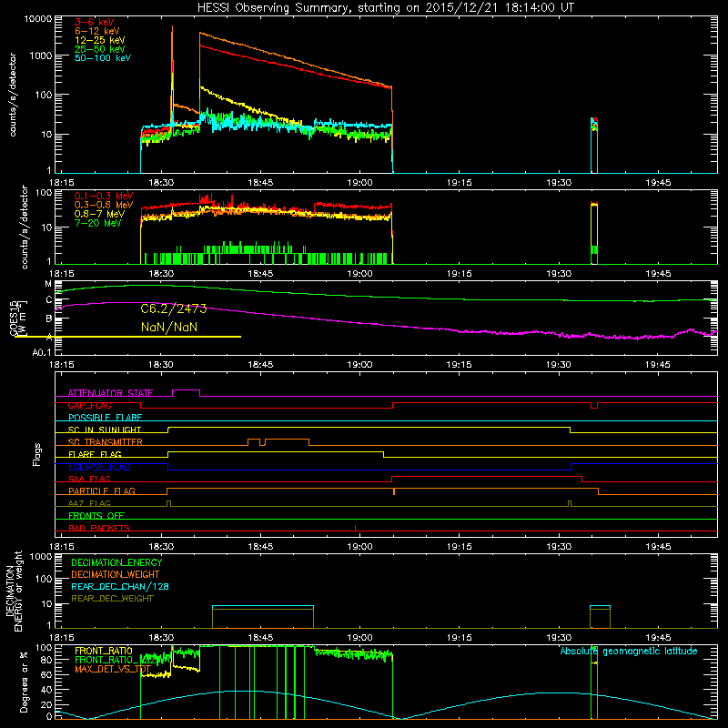Screen dimensions: 728x728
Task: Select the 12-25 keV legend label
Action: point(100,40)
